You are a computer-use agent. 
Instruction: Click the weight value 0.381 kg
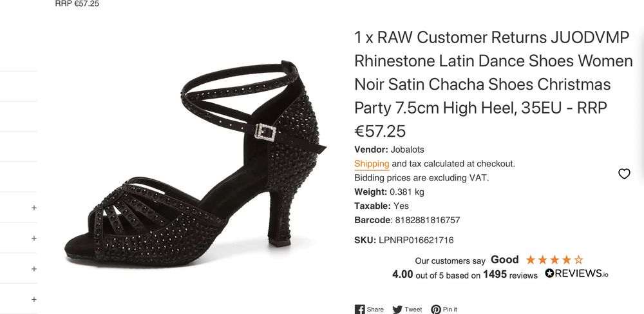pyautogui.click(x=406, y=191)
